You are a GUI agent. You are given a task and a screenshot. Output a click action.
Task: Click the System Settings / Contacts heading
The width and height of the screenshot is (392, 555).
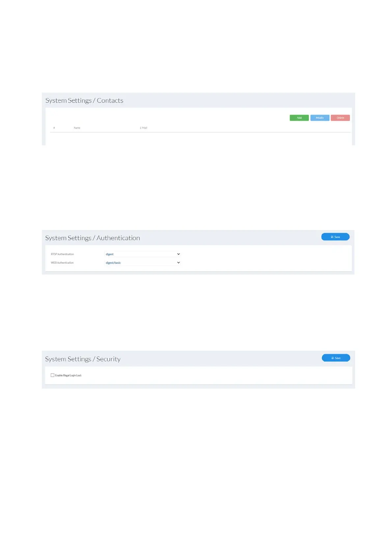point(84,101)
